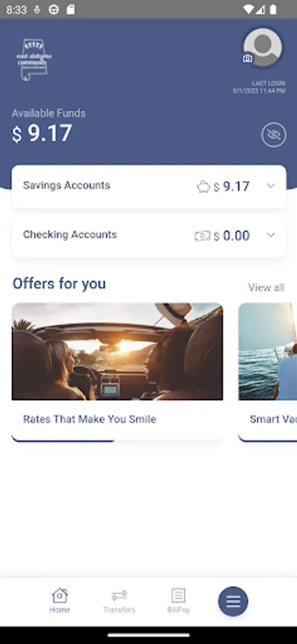Tap View all offers link
Image resolution: width=297 pixels, height=644 pixels.
(266, 288)
